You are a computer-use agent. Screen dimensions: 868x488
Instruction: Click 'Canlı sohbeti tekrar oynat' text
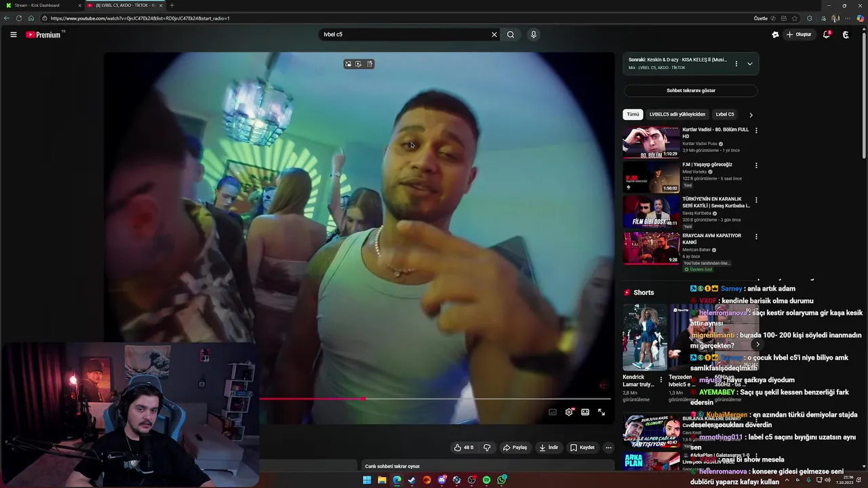pyautogui.click(x=392, y=466)
